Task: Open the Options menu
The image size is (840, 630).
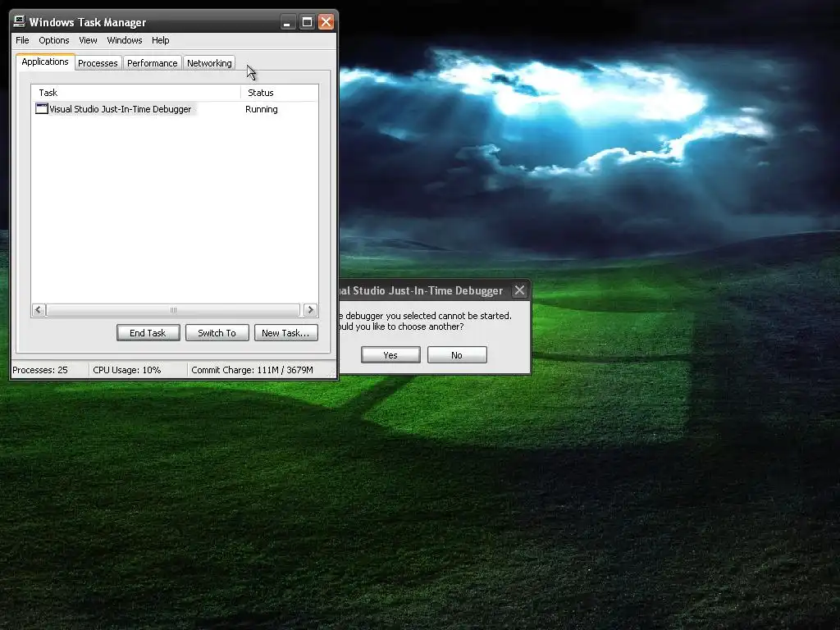Action: (53, 40)
